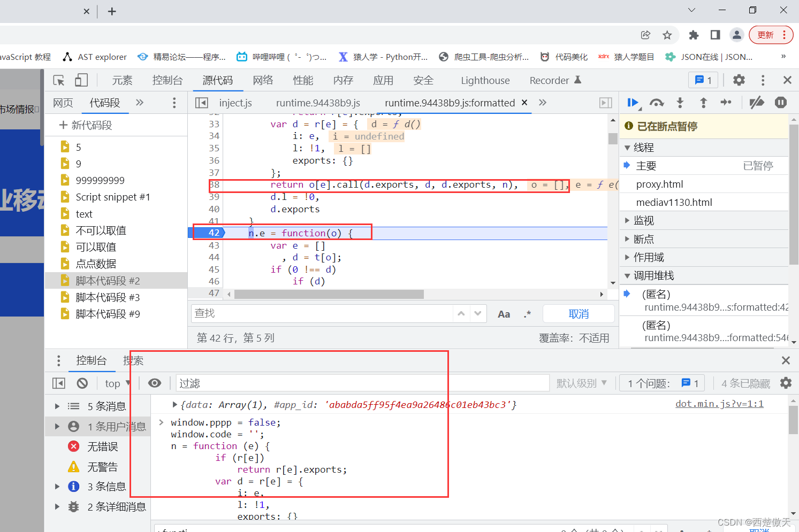Add a new snippet with 新代码段

pyautogui.click(x=86, y=125)
